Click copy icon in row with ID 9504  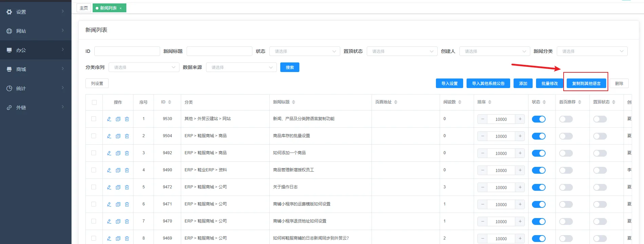118,136
